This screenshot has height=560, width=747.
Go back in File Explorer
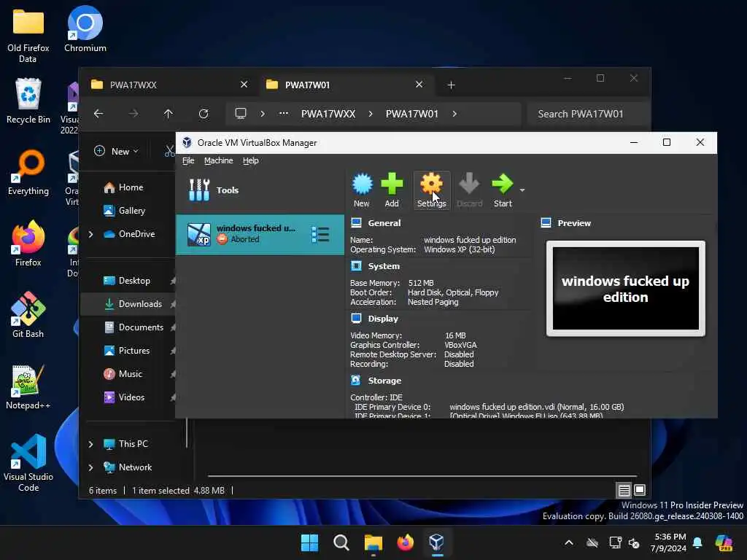pos(98,114)
